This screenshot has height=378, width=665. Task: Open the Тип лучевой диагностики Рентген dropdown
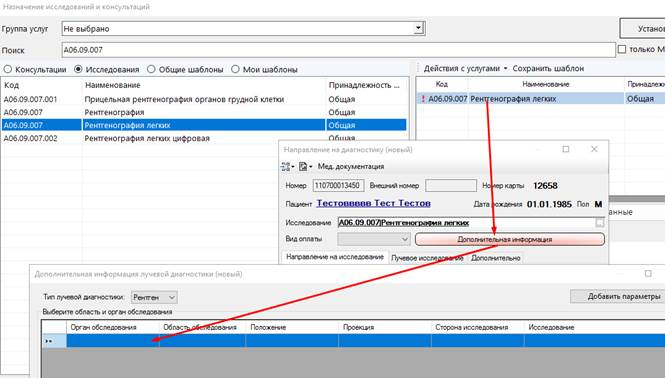click(154, 297)
